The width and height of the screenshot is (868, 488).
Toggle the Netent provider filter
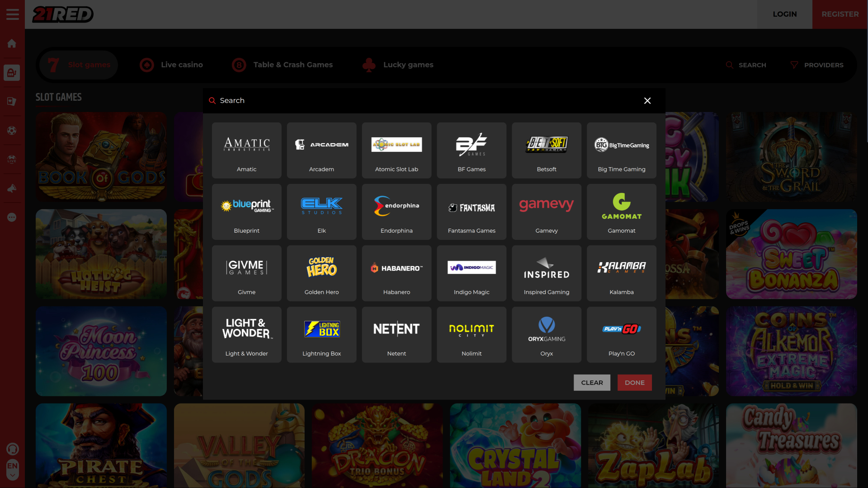396,334
